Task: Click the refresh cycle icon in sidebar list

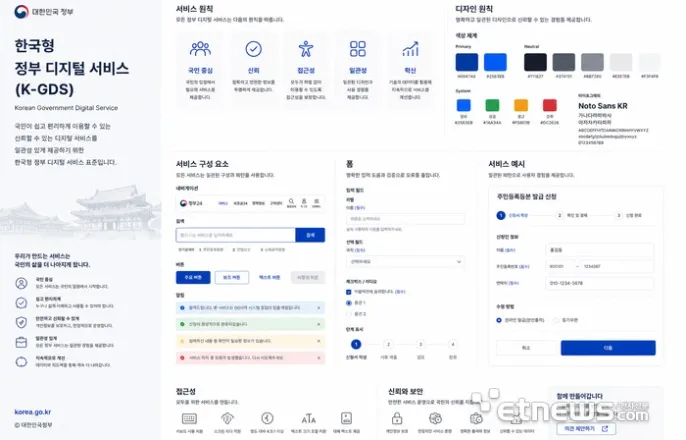Action: click(x=21, y=362)
